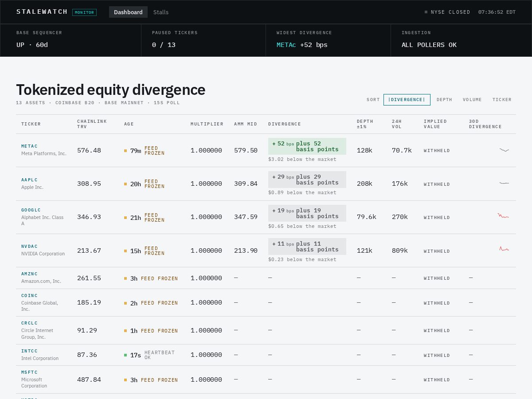Image resolution: width=532 pixels, height=399 pixels.
Task: Click HEARTBEAT OK label for INTCC
Action: pyautogui.click(x=160, y=355)
